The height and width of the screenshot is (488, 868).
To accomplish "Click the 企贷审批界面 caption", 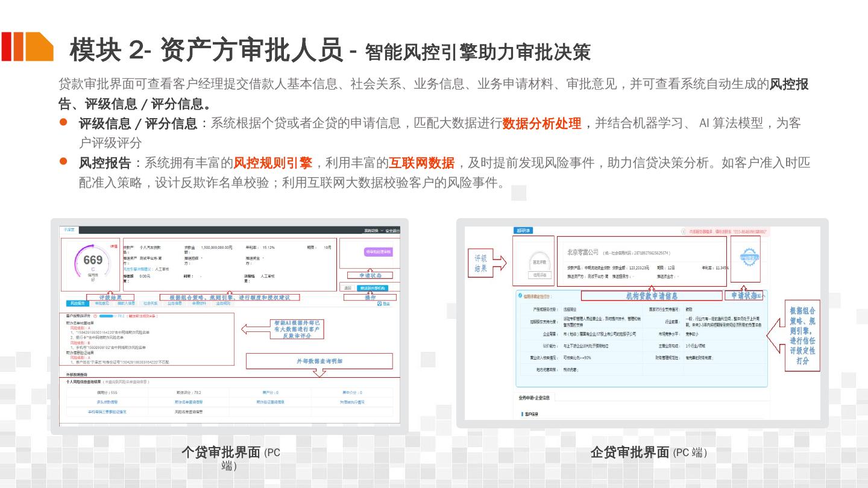I will click(x=630, y=452).
